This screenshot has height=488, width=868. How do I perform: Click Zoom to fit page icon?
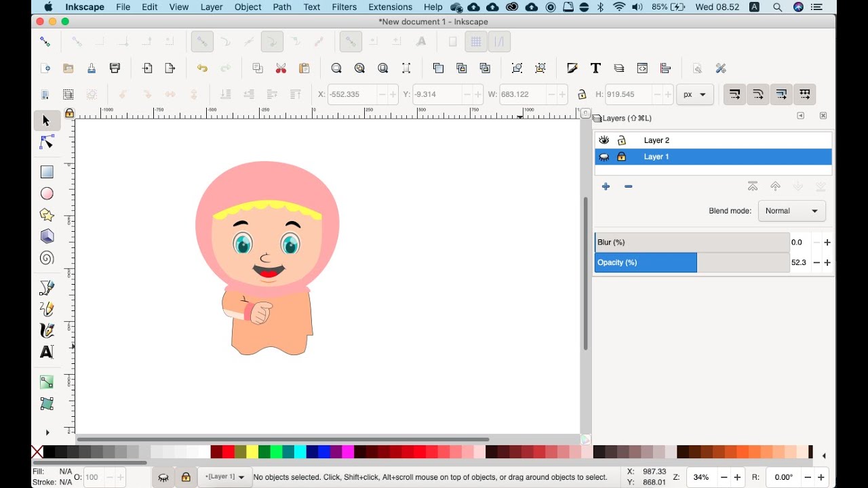tap(383, 68)
